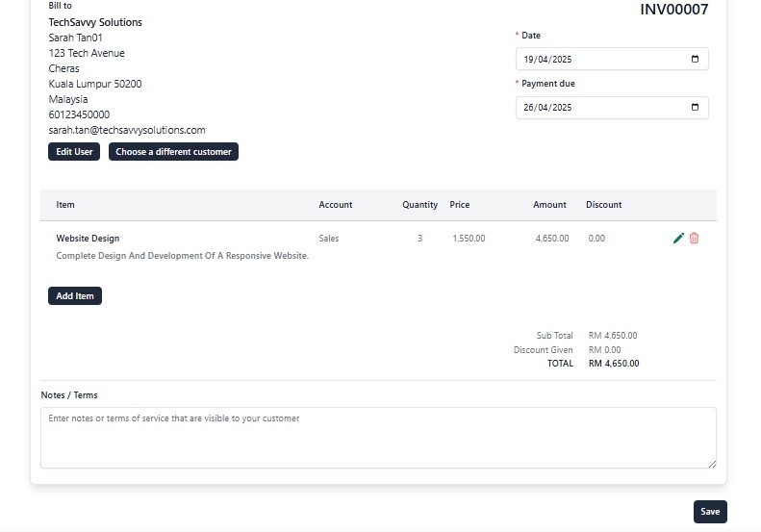
Task: Click the Payment due field label
Action: pos(548,84)
